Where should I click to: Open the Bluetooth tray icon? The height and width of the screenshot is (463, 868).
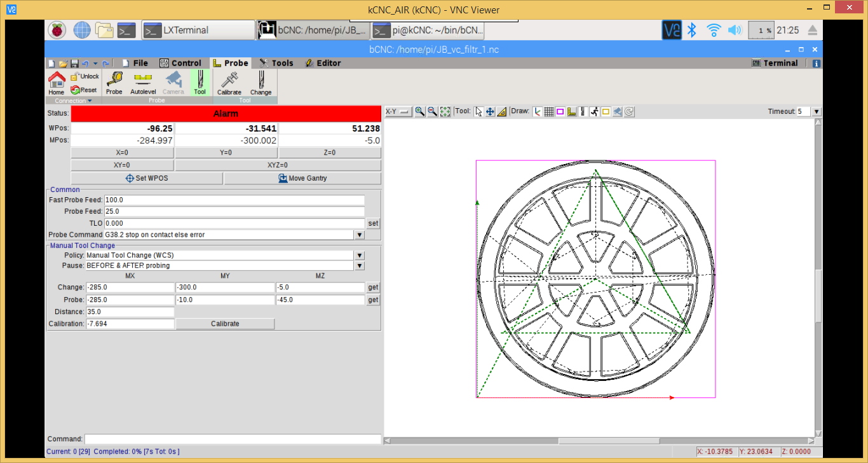click(x=693, y=30)
